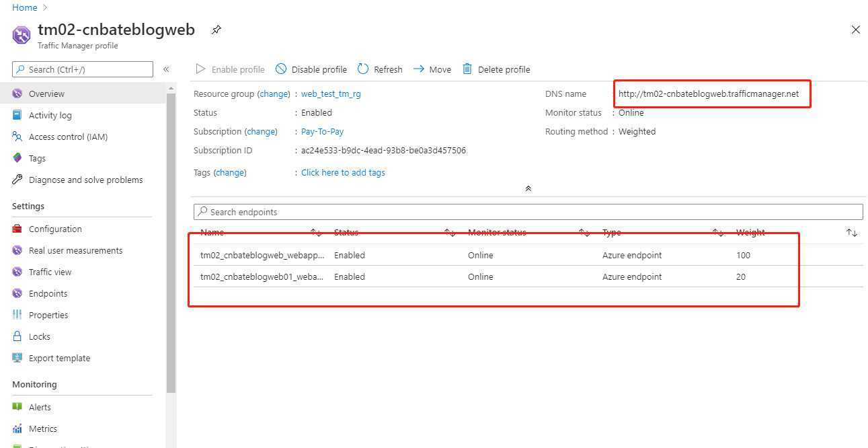The width and height of the screenshot is (868, 448).
Task: Click the Traffic Manager profile icon
Action: tap(22, 35)
